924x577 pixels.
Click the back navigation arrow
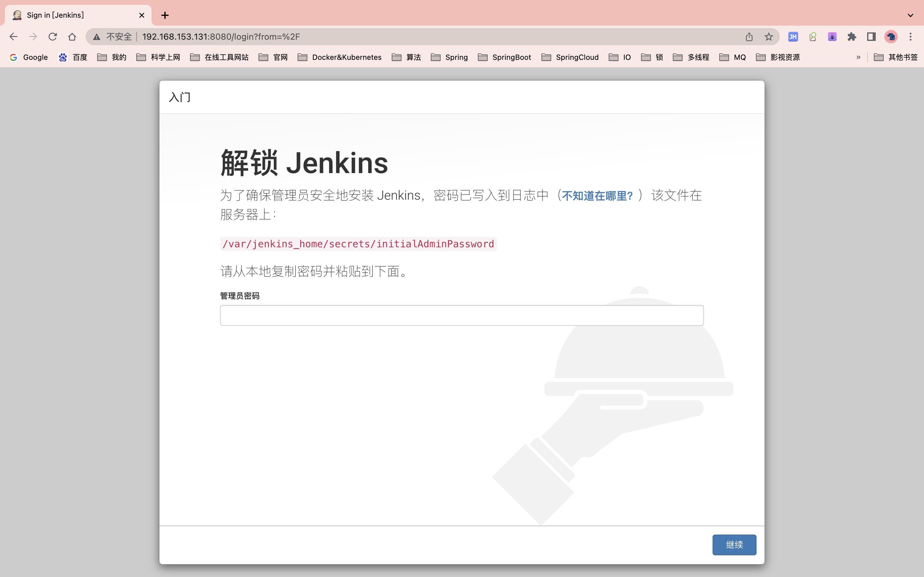tap(13, 37)
